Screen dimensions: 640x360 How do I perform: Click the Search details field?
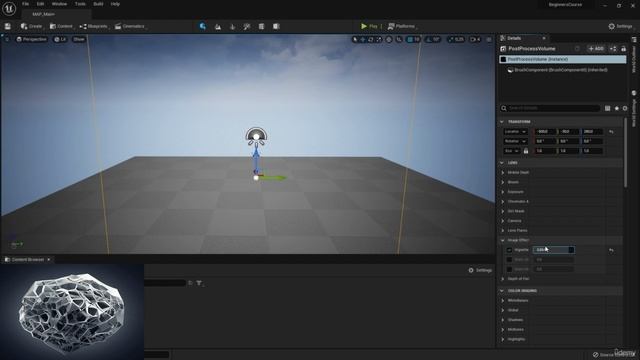tap(550, 108)
